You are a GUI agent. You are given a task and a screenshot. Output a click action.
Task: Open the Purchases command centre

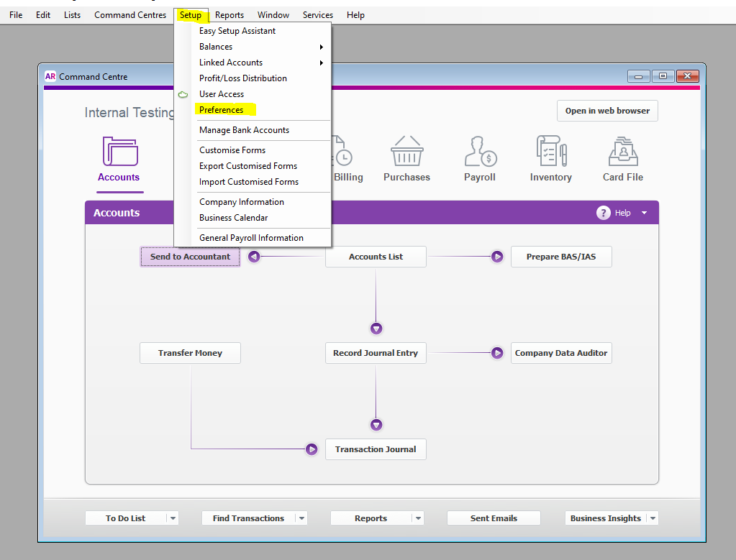(x=406, y=158)
